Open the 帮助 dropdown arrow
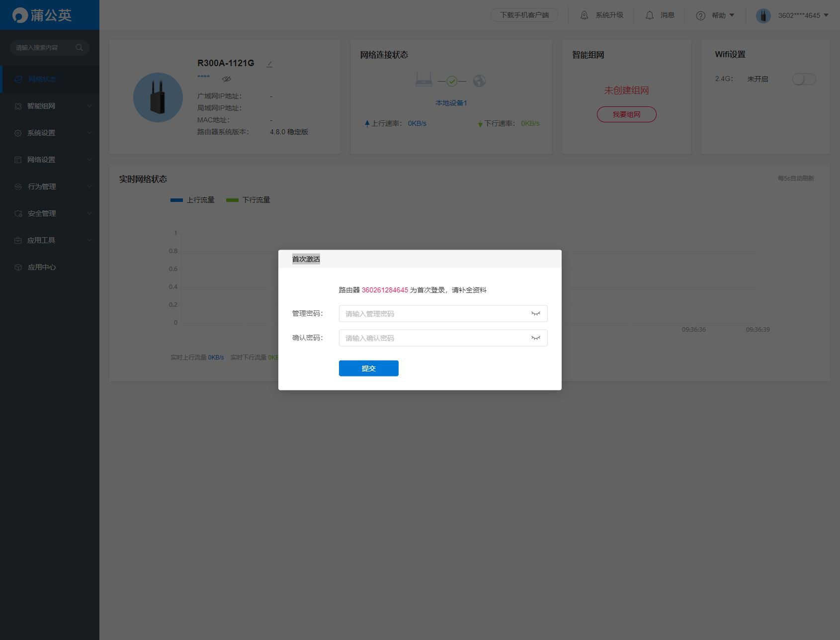 point(732,15)
